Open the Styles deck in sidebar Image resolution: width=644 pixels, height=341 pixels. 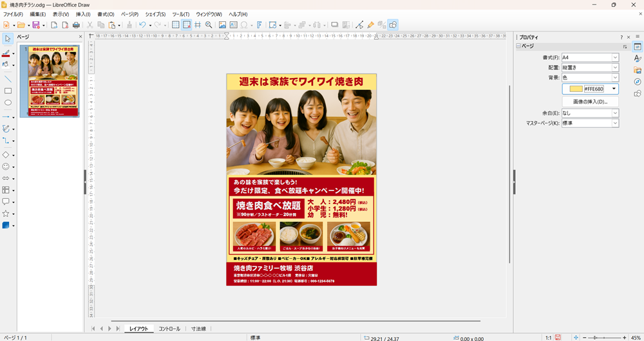pos(638,59)
